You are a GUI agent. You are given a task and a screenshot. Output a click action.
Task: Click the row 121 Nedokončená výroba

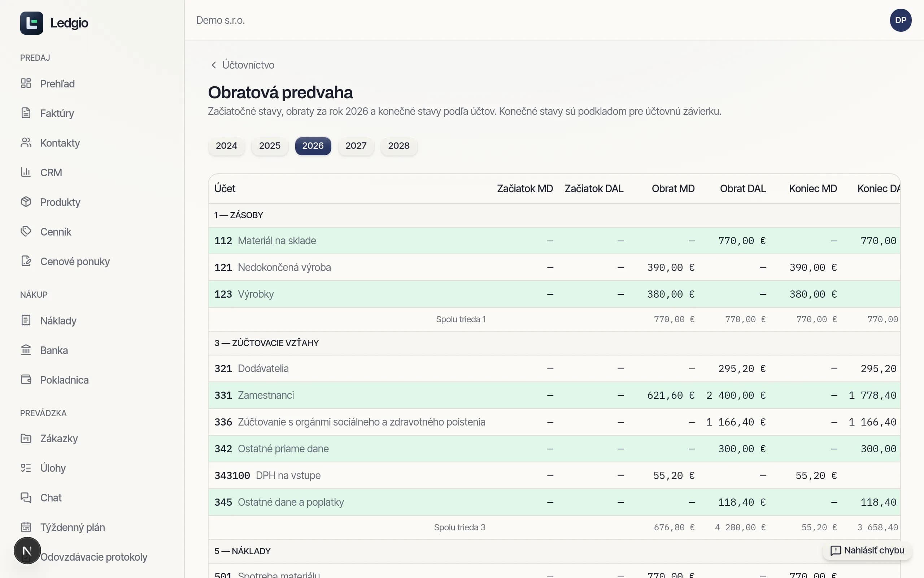point(554,268)
